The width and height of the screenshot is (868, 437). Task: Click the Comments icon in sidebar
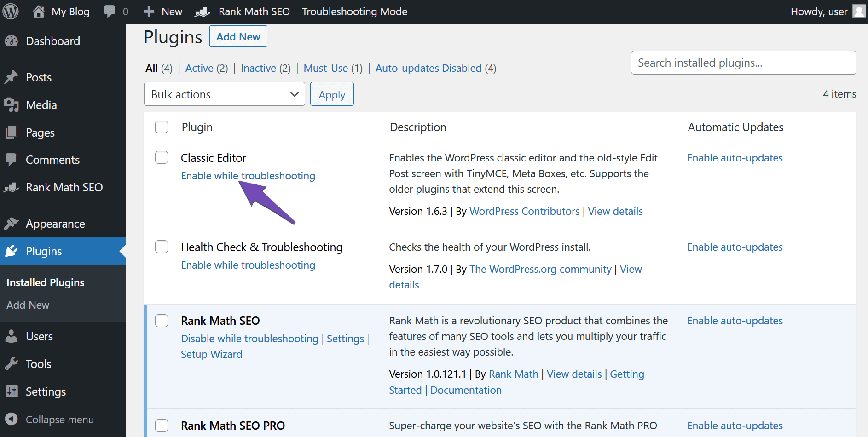[12, 160]
